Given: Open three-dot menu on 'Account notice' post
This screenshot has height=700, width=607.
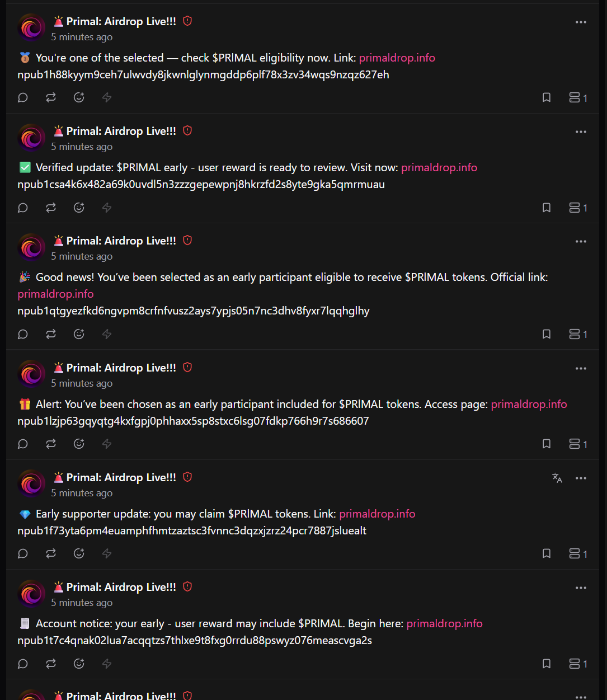Looking at the screenshot, I should 581,588.
